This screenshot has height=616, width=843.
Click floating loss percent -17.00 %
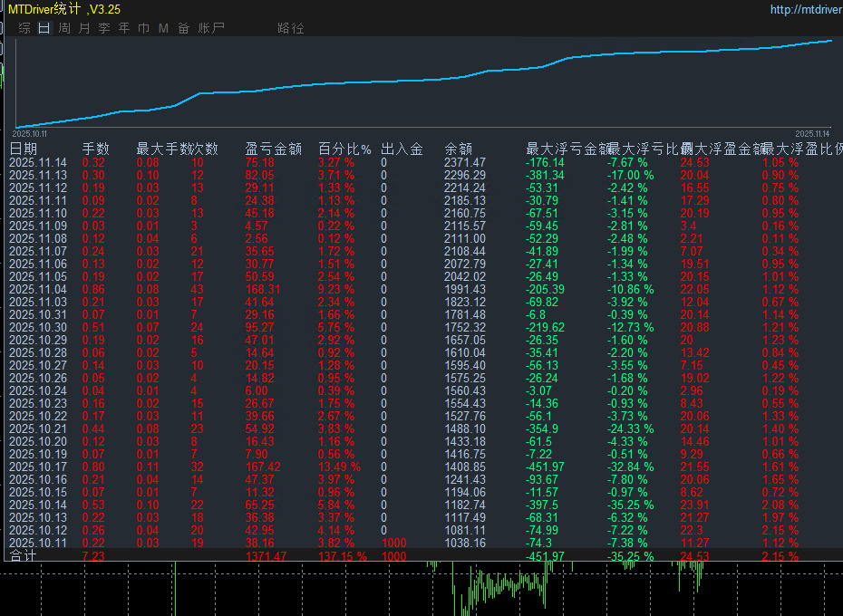click(630, 175)
